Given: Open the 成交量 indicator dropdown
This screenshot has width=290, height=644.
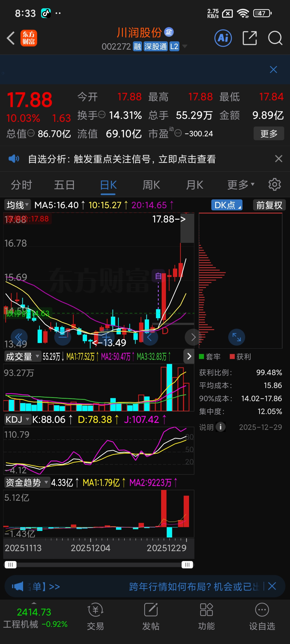Looking at the screenshot, I should (x=23, y=356).
